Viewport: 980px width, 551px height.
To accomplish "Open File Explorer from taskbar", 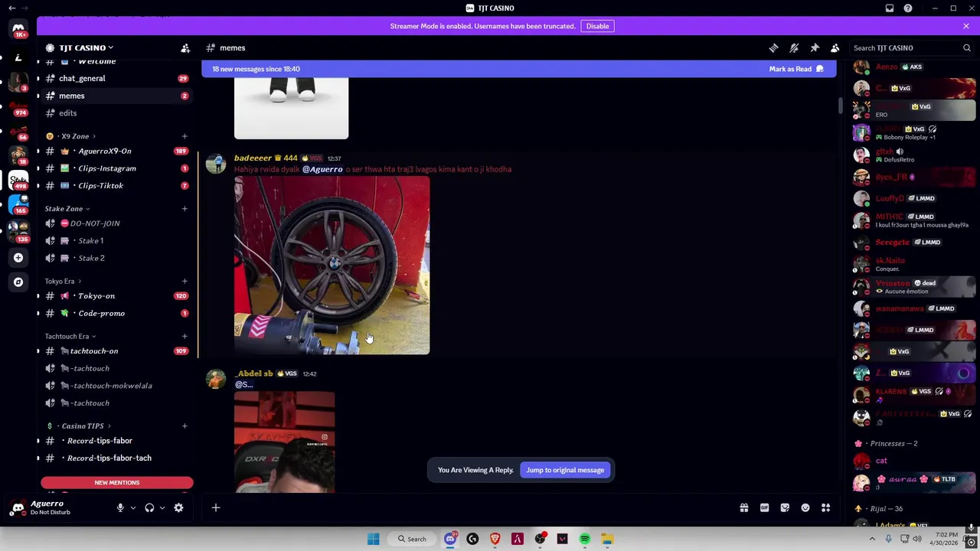I will click(607, 539).
